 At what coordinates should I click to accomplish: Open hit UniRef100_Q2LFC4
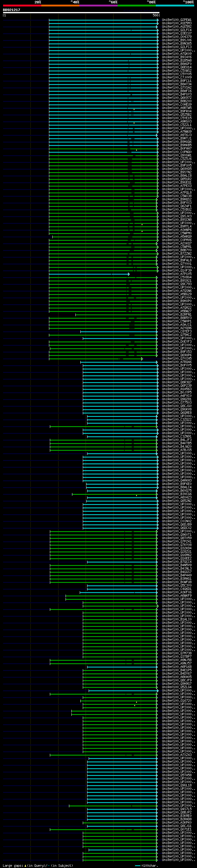tap(176, 30)
